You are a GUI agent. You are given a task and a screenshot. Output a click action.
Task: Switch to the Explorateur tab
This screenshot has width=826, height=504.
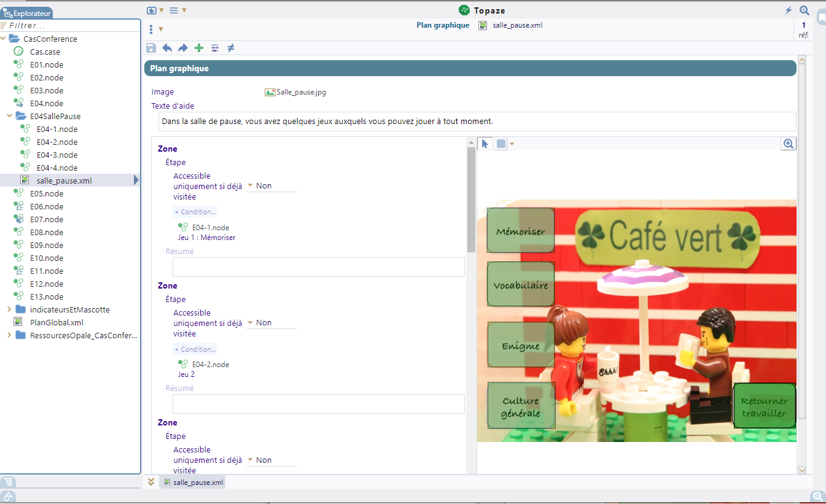(x=27, y=12)
